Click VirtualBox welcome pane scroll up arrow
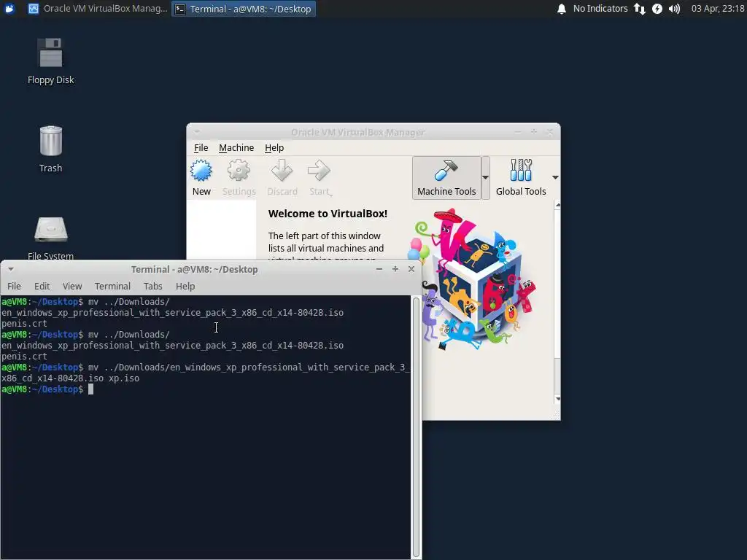This screenshot has width=747, height=560. (x=557, y=205)
